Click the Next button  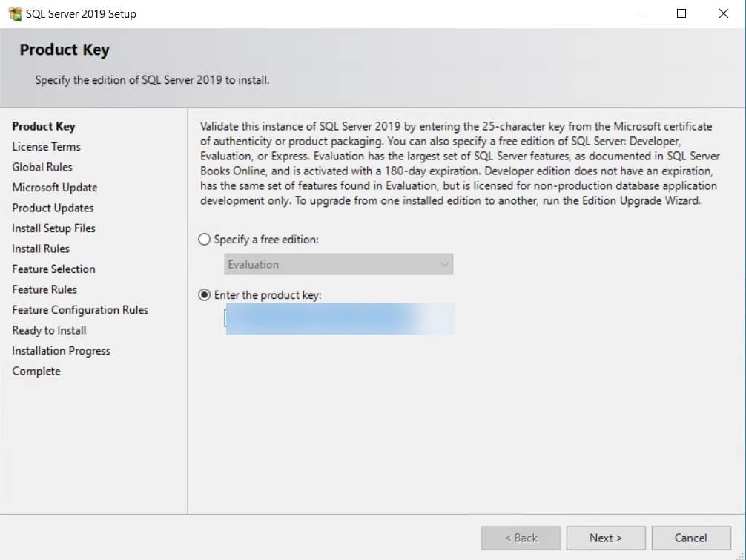click(606, 537)
